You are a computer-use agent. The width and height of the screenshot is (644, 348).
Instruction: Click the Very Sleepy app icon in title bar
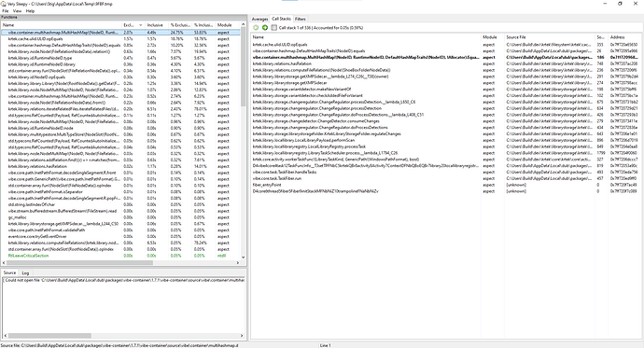pyautogui.click(x=4, y=4)
